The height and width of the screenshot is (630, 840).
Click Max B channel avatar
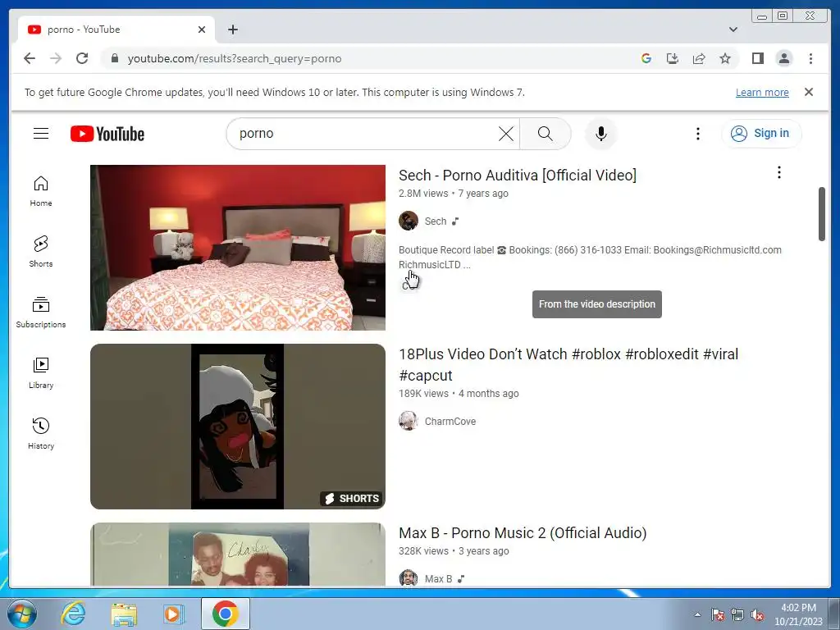pos(409,578)
